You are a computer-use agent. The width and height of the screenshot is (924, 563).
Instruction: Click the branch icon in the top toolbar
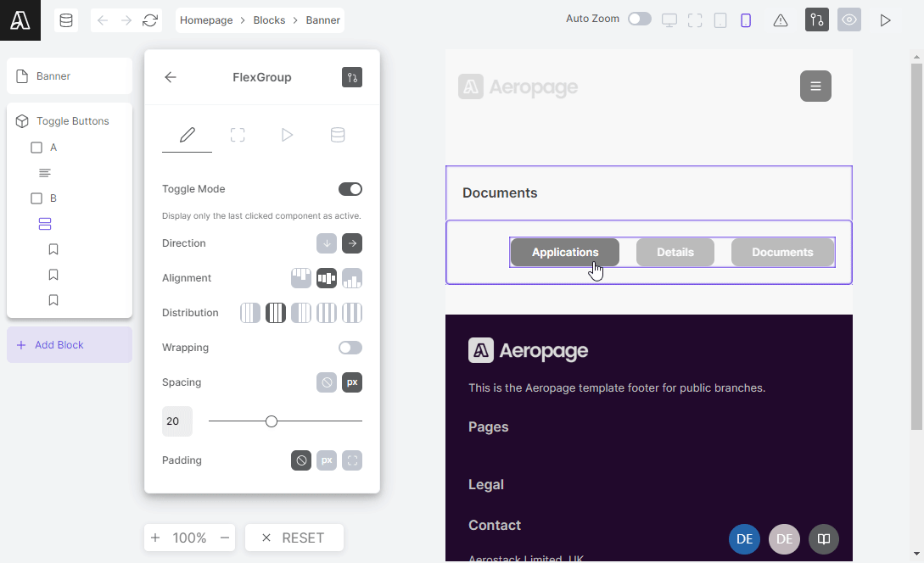[817, 20]
